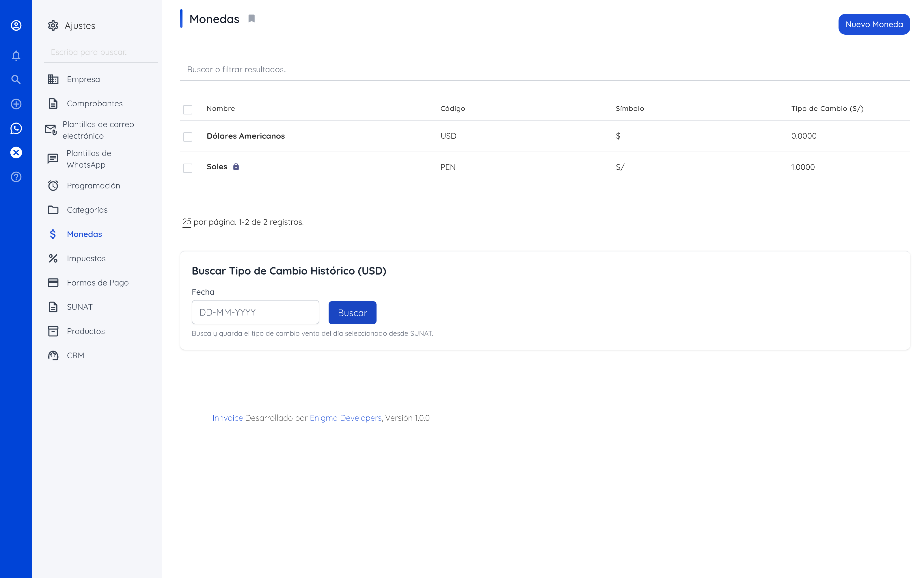Open the Dólares Americanos currency
The height and width of the screenshot is (578, 924).
245,136
